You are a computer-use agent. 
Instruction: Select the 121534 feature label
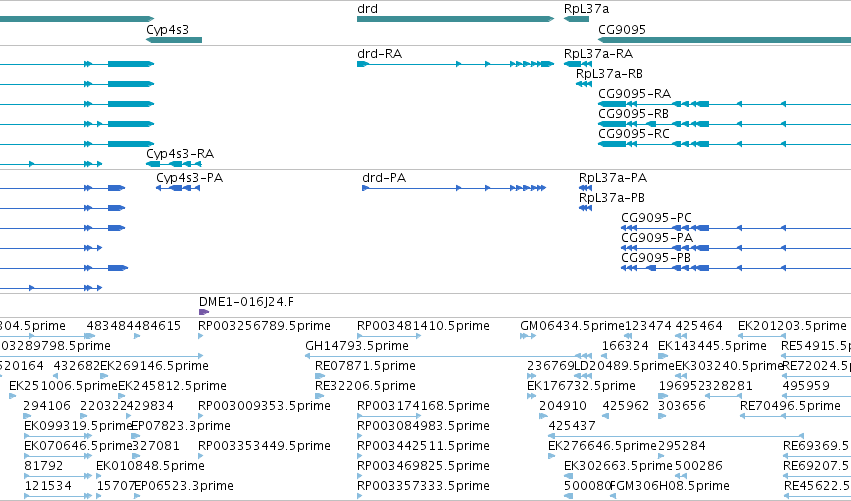48,487
